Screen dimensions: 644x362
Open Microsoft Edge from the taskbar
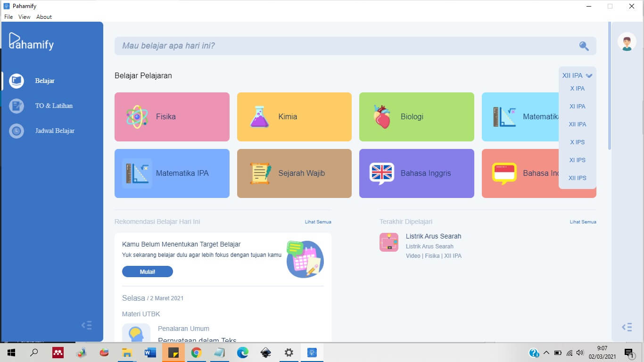click(x=243, y=353)
